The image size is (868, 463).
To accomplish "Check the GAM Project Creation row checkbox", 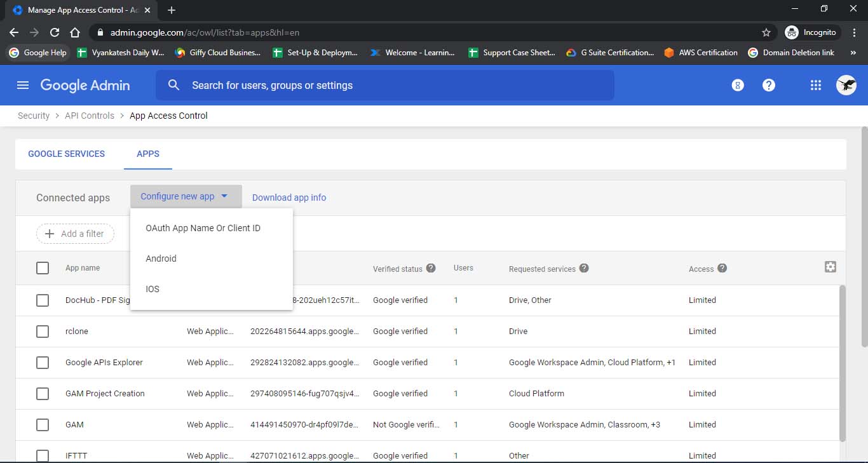I will [x=43, y=393].
